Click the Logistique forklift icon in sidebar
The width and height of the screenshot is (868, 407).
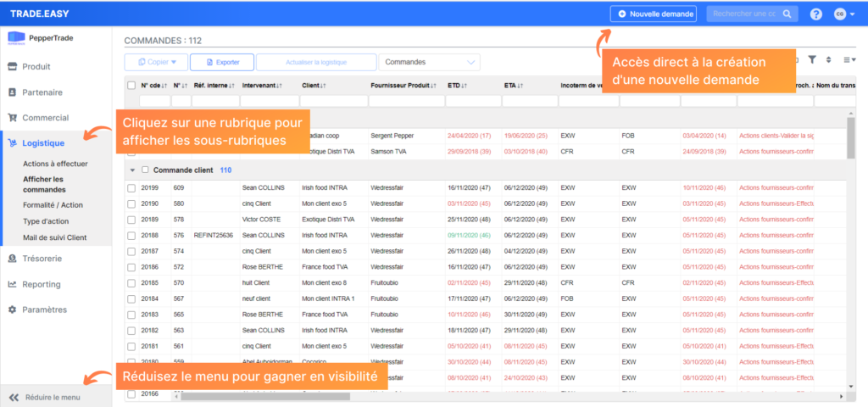coord(12,143)
